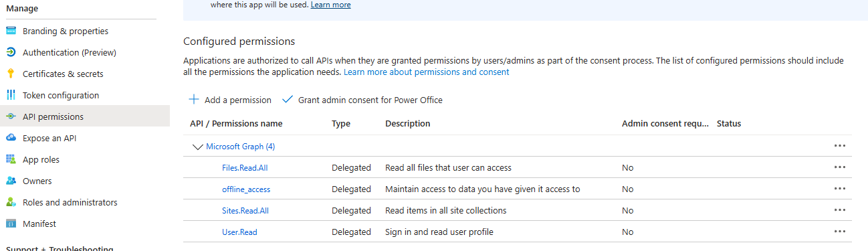Click Delegated type in Files.Read.All row
The height and width of the screenshot is (251, 868).
click(351, 167)
